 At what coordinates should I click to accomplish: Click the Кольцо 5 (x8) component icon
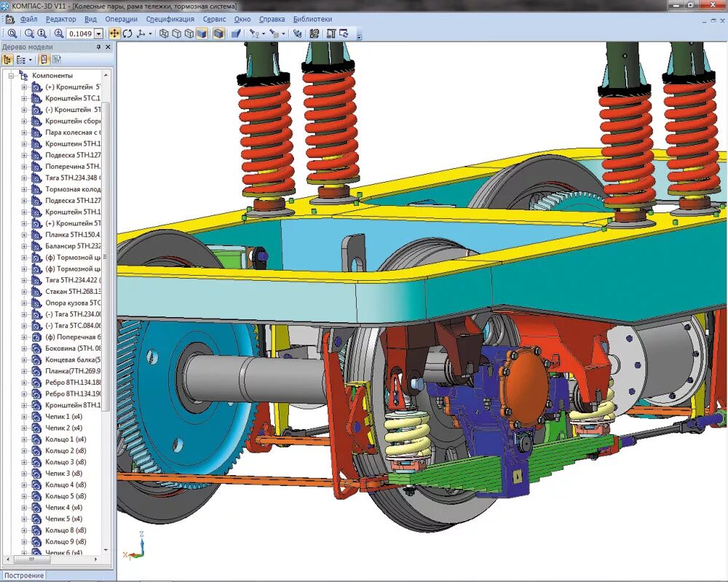(36, 496)
